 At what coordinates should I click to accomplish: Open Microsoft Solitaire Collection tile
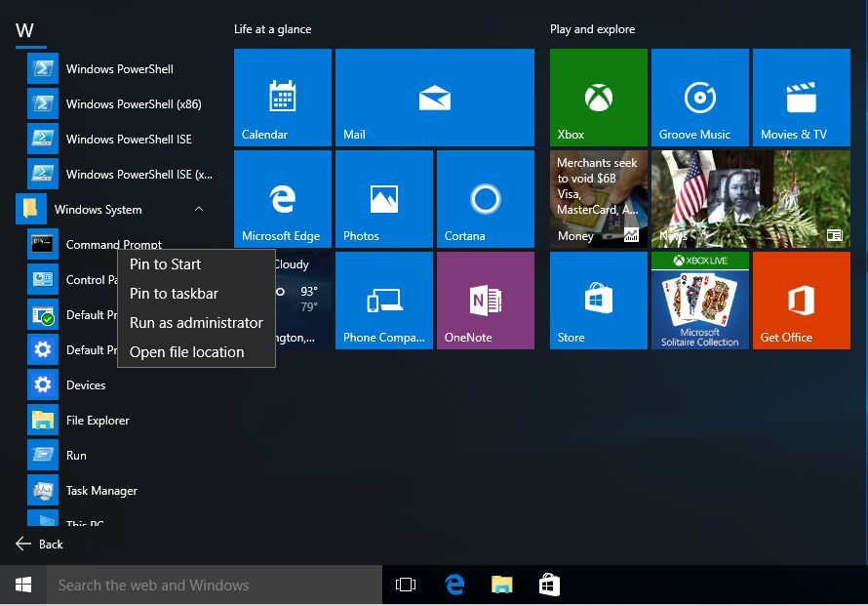(699, 301)
